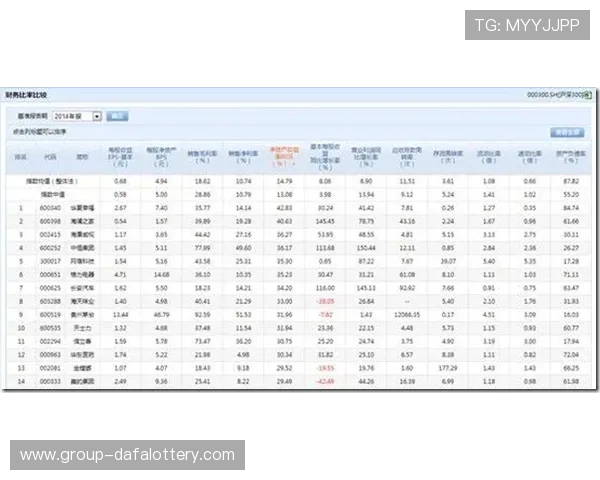Open the 2014 report period dropdown arrow
The width and height of the screenshot is (600, 480).
point(97,116)
